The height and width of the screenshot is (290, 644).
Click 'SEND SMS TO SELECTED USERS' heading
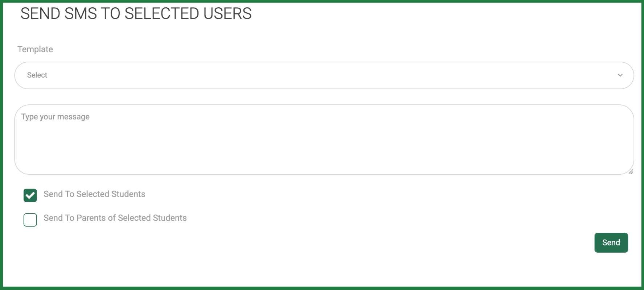click(x=136, y=14)
